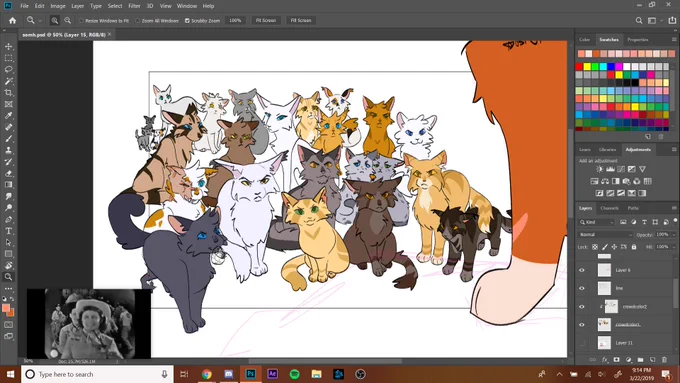Click the Fit Screen button

(266, 20)
